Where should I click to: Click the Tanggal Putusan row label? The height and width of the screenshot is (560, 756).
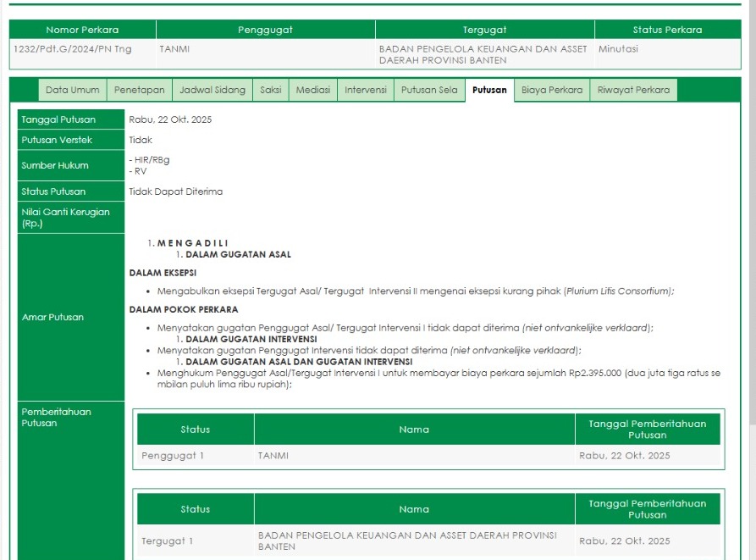click(58, 119)
